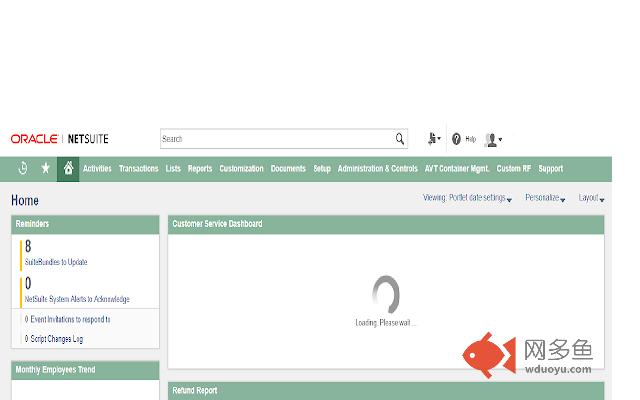640x400 pixels.
Task: Click the search magnifier icon
Action: [400, 139]
